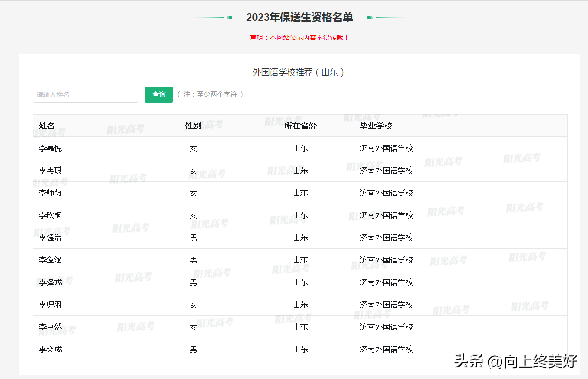Screen dimensions: 588x379
Task: Click the name 李欣桐 in the list
Action: click(x=50, y=215)
